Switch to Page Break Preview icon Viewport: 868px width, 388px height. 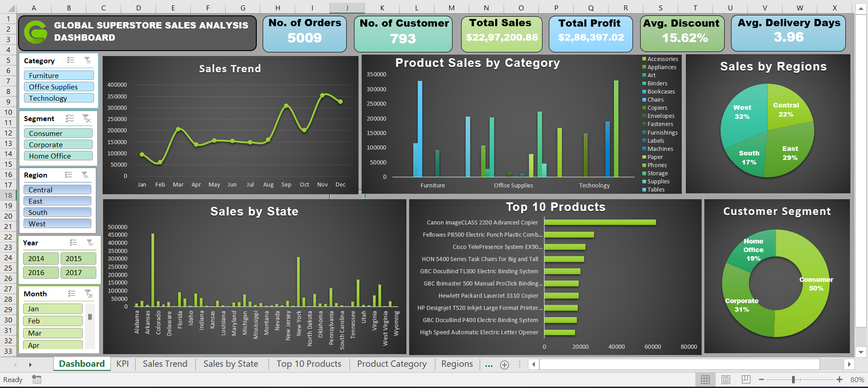coord(746,379)
